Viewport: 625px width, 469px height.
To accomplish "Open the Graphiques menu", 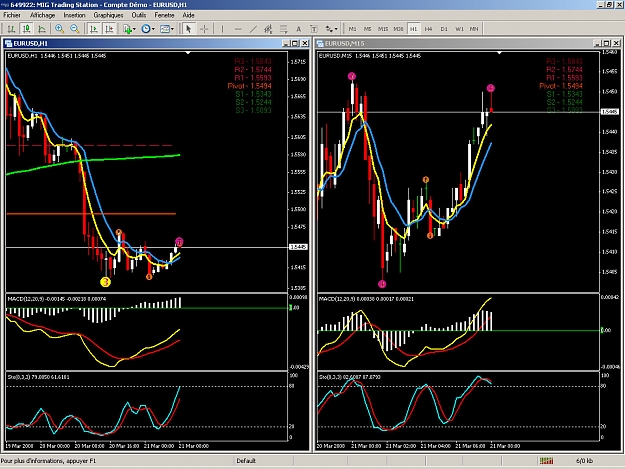I will [108, 15].
